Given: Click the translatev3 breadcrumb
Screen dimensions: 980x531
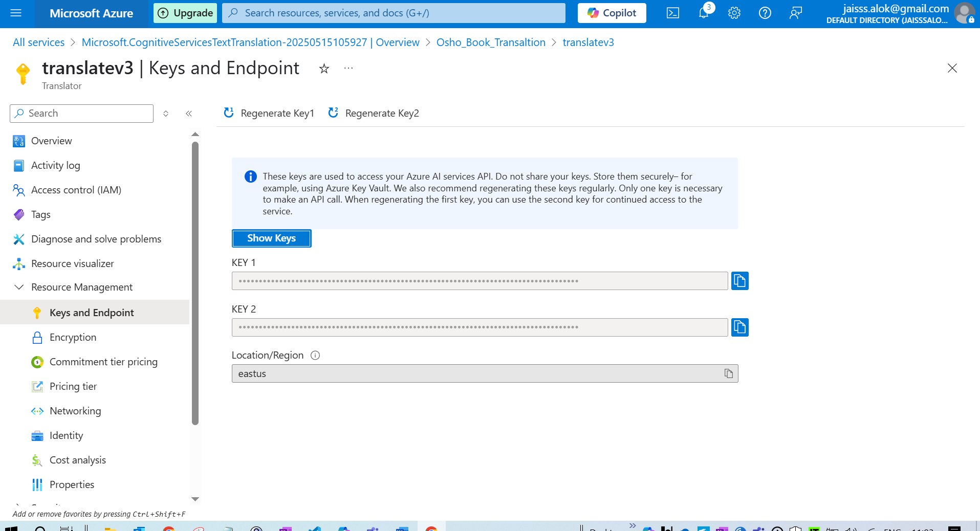Looking at the screenshot, I should [588, 42].
